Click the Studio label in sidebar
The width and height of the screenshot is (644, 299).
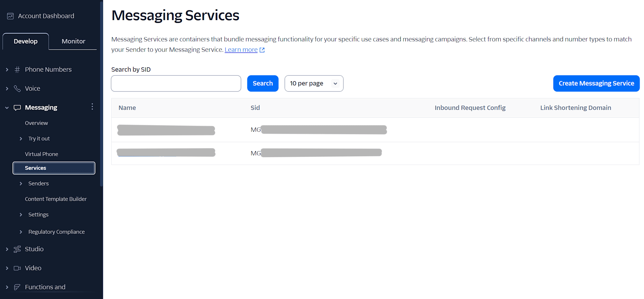(x=34, y=249)
